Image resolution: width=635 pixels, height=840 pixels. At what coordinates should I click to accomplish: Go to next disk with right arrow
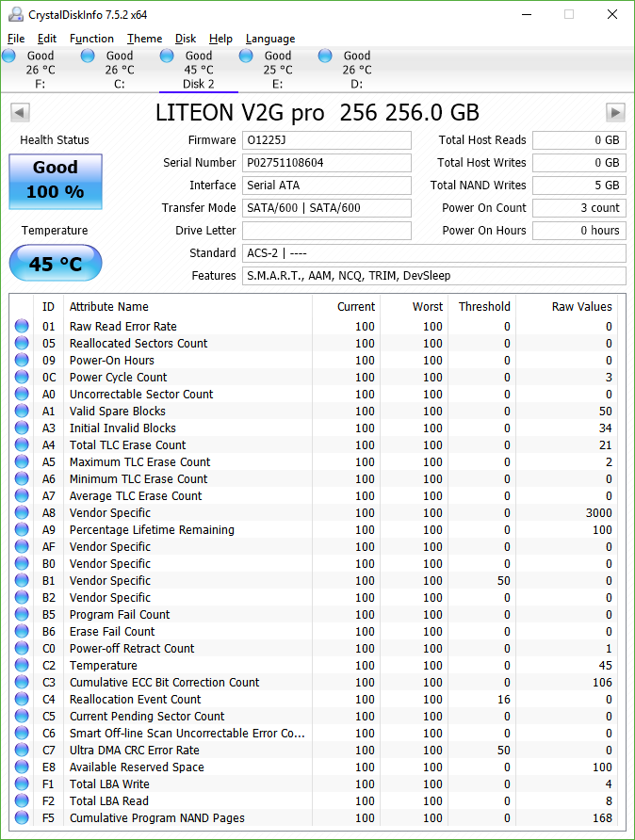coord(615,112)
